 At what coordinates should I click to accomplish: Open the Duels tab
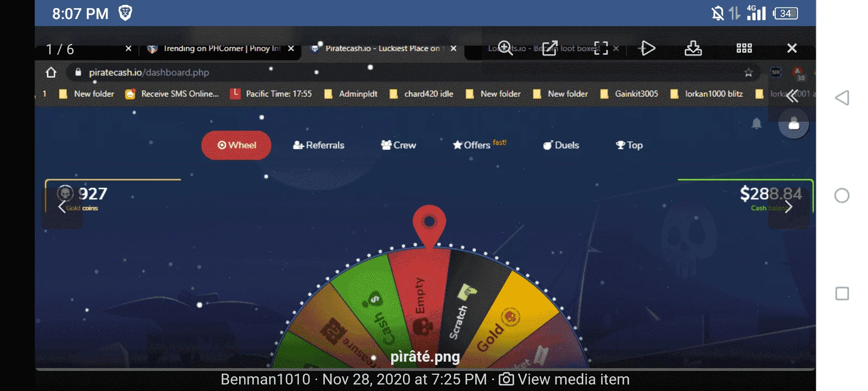[x=561, y=145]
